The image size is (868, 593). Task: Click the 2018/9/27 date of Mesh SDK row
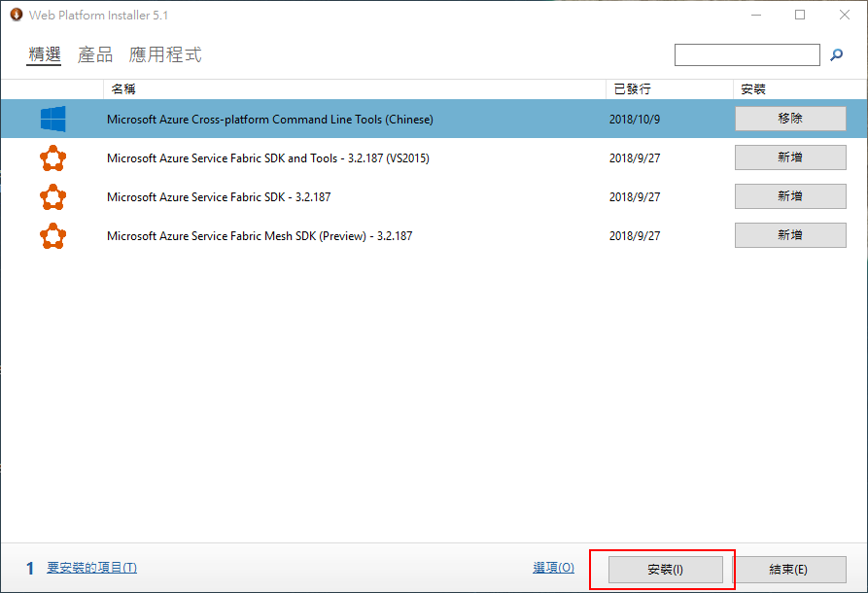pos(635,236)
